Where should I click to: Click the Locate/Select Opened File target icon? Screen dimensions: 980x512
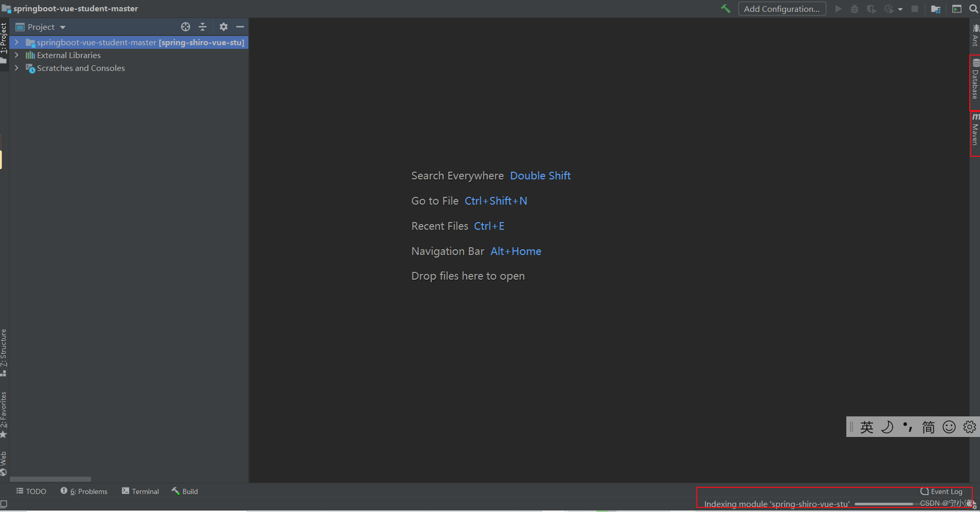[x=186, y=27]
